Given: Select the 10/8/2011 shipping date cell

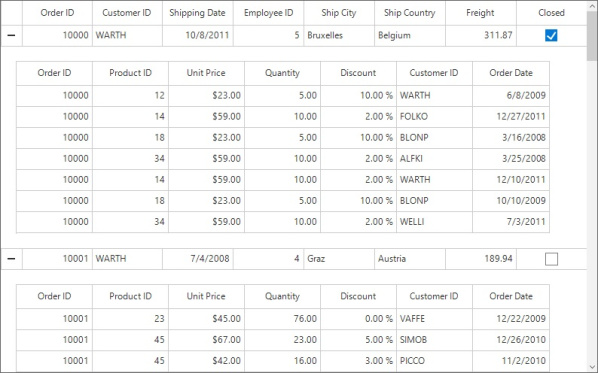Looking at the screenshot, I should pos(198,36).
